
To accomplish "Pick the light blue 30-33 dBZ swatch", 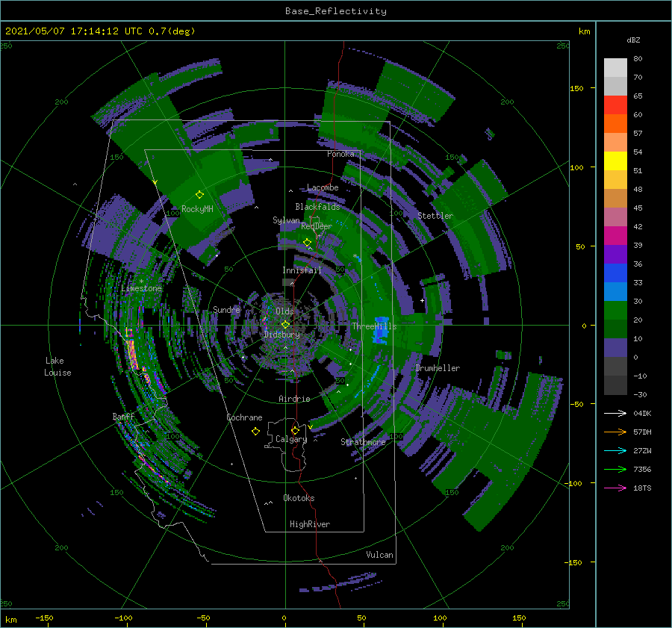I will (x=615, y=291).
